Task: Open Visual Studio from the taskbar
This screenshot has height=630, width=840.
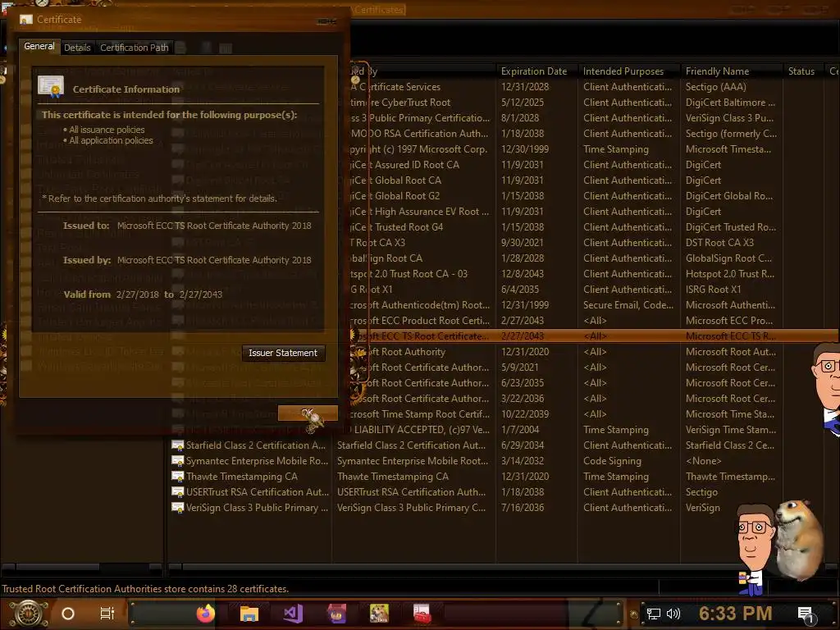Action: pyautogui.click(x=293, y=614)
